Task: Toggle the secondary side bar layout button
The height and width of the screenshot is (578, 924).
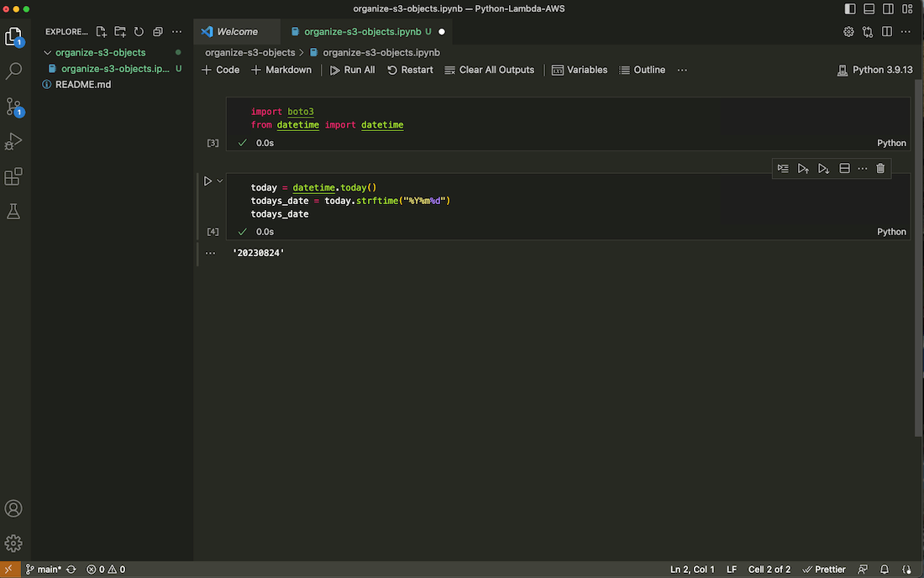Action: pyautogui.click(x=888, y=8)
